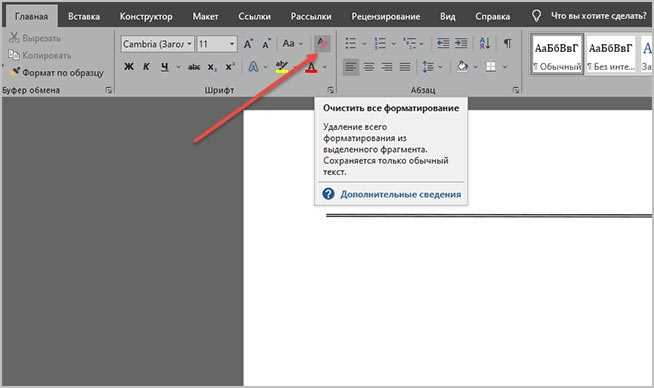Increase paragraph indent
The width and height of the screenshot is (654, 388).
[x=461, y=43]
